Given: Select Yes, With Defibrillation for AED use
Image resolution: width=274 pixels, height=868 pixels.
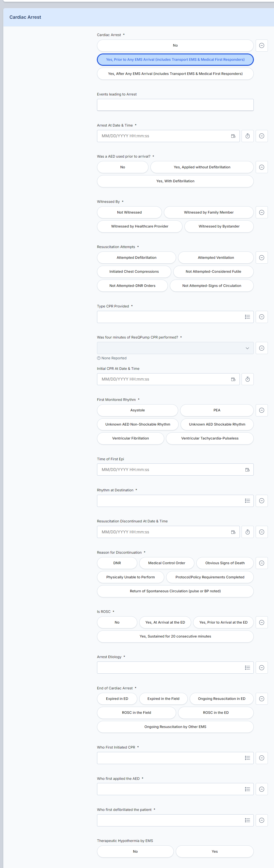Looking at the screenshot, I should click(x=175, y=181).
